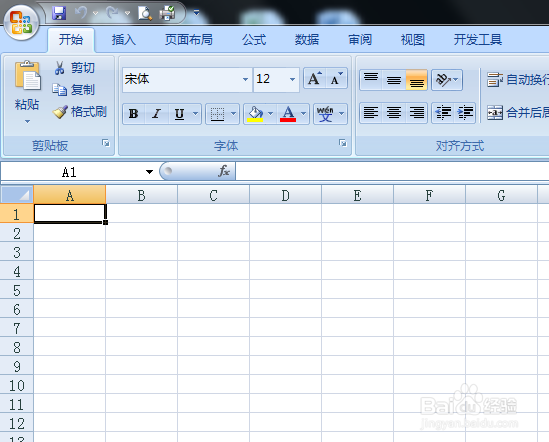Save the workbook with the floppy icon
The image size is (549, 442).
(x=59, y=13)
